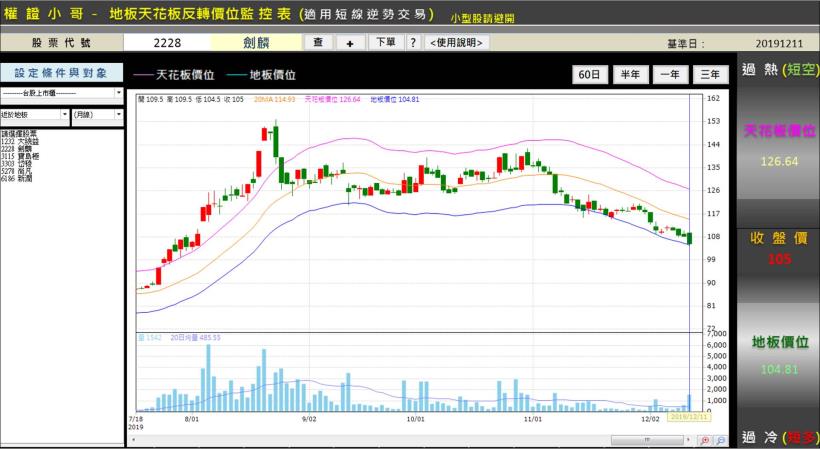This screenshot has width=820, height=449.
Task: Select stock 1232 大統益 in list
Action: [20, 141]
